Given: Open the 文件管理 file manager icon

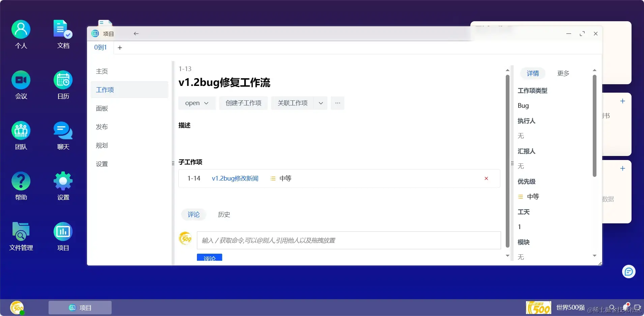Looking at the screenshot, I should (21, 236).
